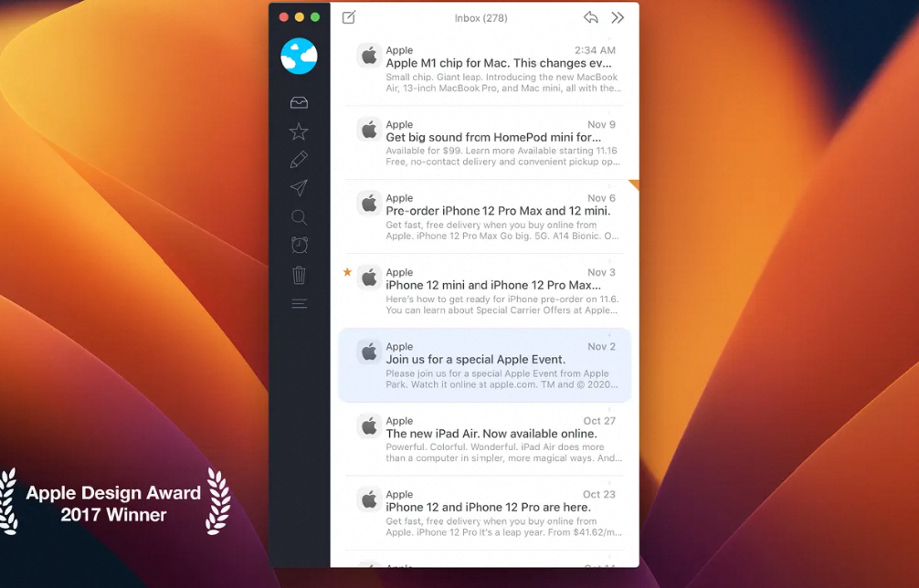
Task: Open the sidebar menu lines icon
Action: pyautogui.click(x=300, y=303)
